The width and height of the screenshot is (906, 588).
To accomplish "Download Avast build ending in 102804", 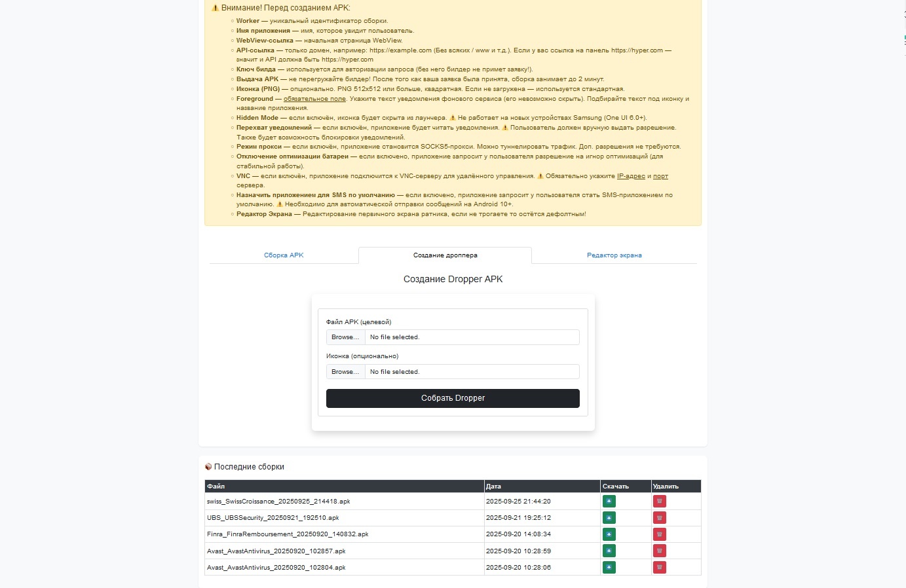I will point(609,567).
